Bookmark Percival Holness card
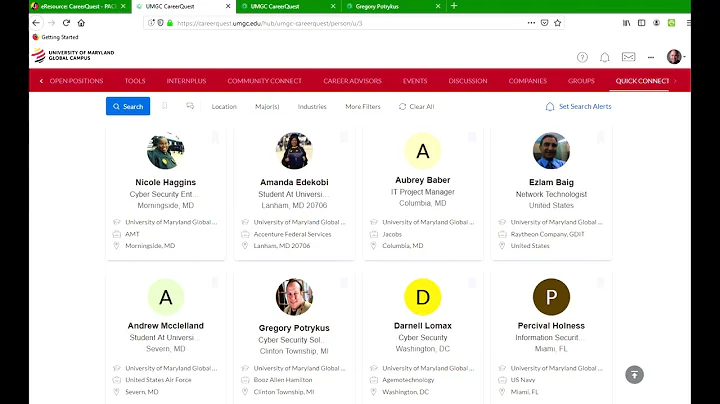720x404 pixels. click(601, 282)
